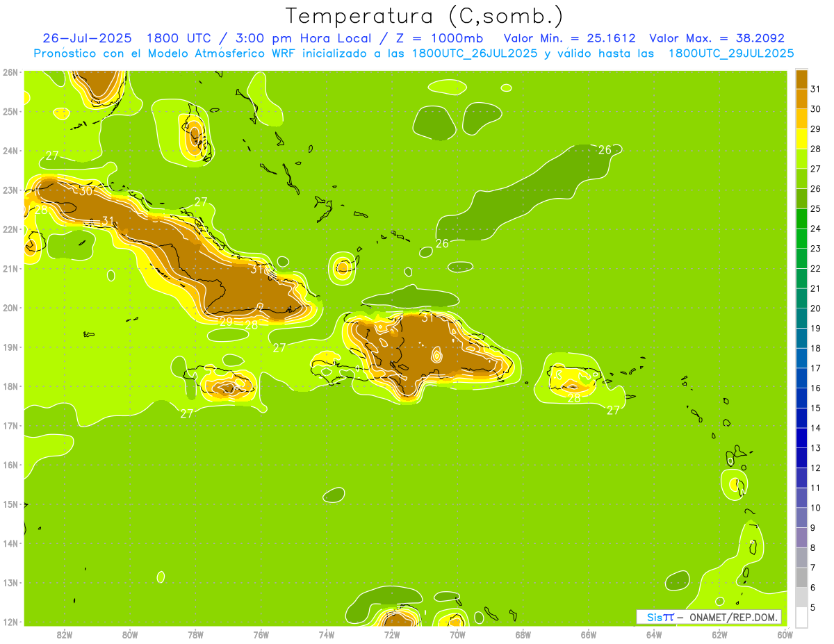Click the "SisTT - ONAMET/REP.DOM." credit label
The width and height of the screenshot is (834, 644).
click(x=709, y=617)
